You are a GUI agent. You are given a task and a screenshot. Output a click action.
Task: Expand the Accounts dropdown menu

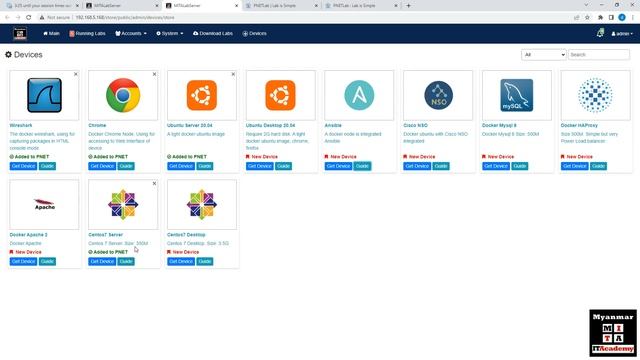[x=131, y=33]
